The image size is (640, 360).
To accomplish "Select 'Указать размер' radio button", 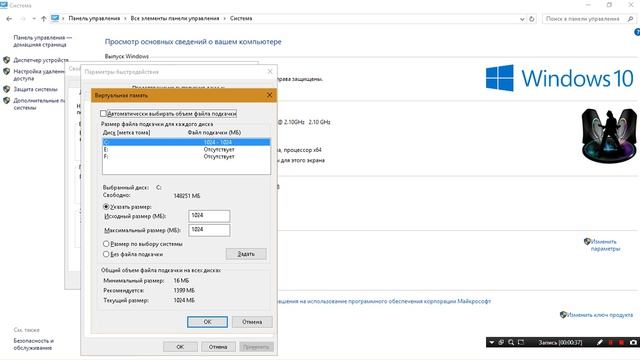I will [x=106, y=207].
